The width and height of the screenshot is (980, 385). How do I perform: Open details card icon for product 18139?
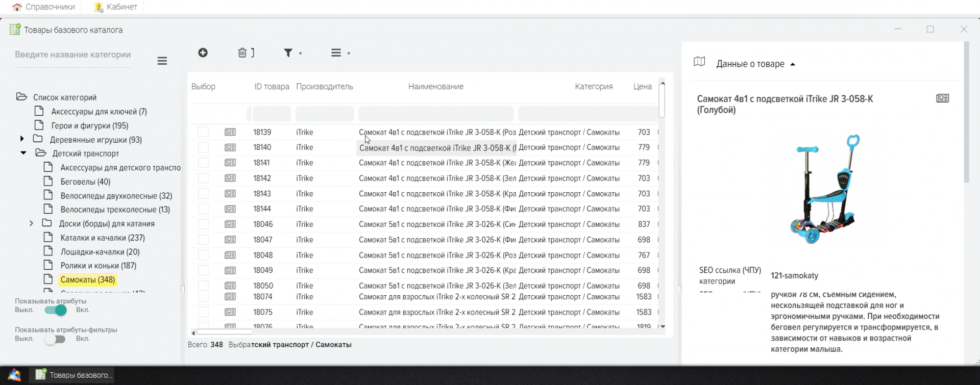click(x=230, y=132)
